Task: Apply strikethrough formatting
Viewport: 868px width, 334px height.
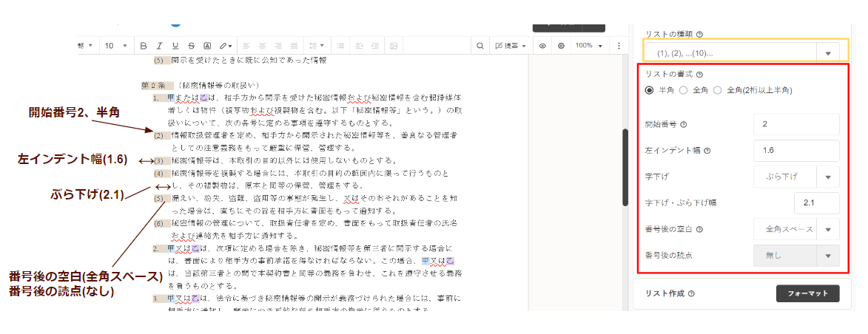Action: (x=192, y=46)
